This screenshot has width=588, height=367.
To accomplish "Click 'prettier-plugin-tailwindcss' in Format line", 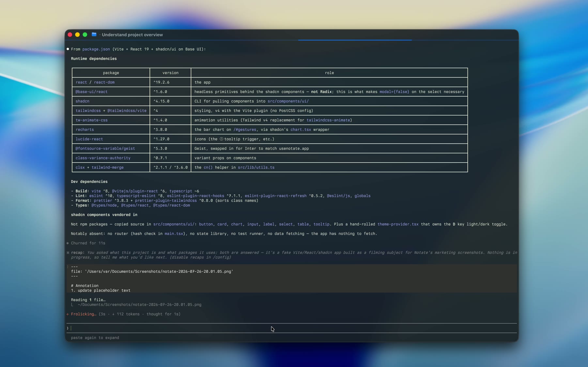I will (x=166, y=200).
